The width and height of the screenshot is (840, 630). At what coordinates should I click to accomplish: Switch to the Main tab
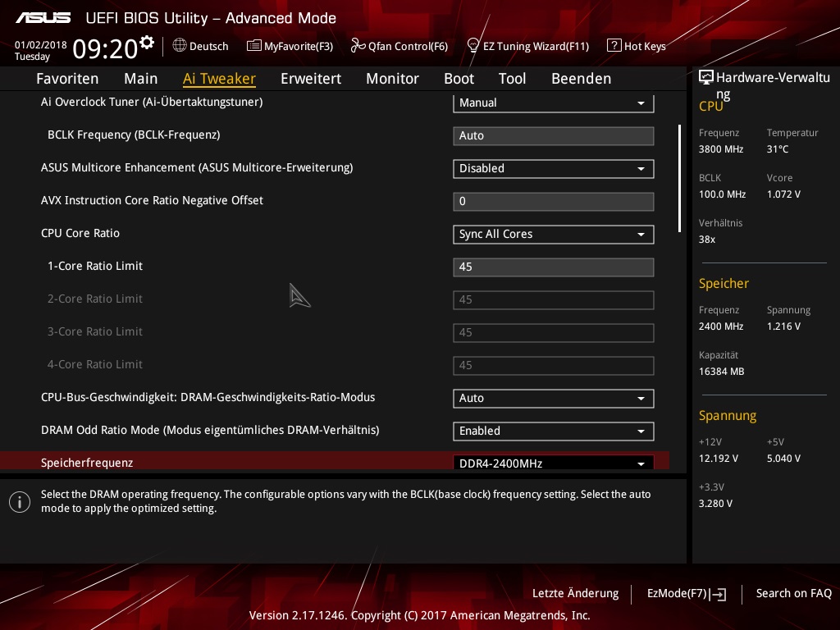tap(141, 79)
